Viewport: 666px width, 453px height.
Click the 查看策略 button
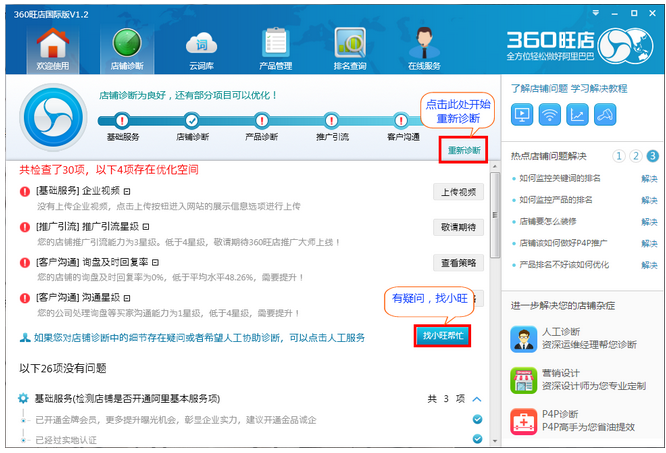(x=458, y=263)
